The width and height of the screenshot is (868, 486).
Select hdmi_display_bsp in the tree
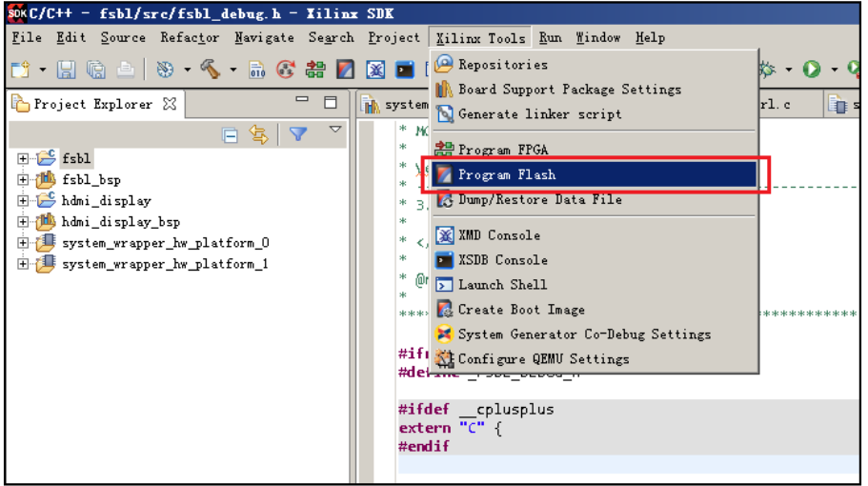pyautogui.click(x=121, y=222)
